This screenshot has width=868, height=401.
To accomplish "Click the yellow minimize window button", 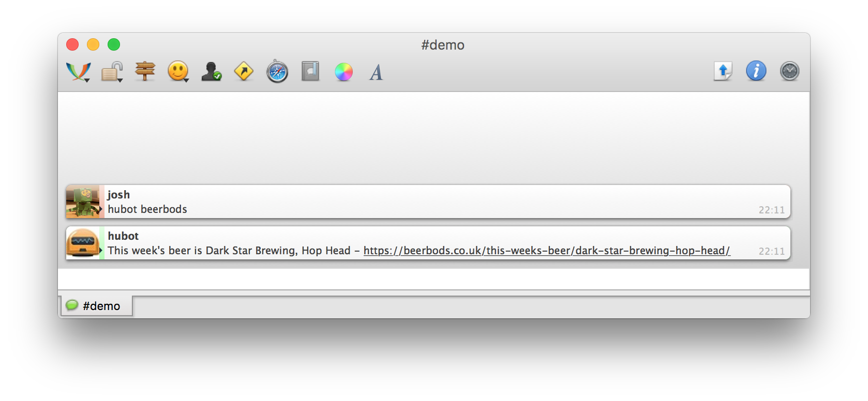I will coord(93,44).
